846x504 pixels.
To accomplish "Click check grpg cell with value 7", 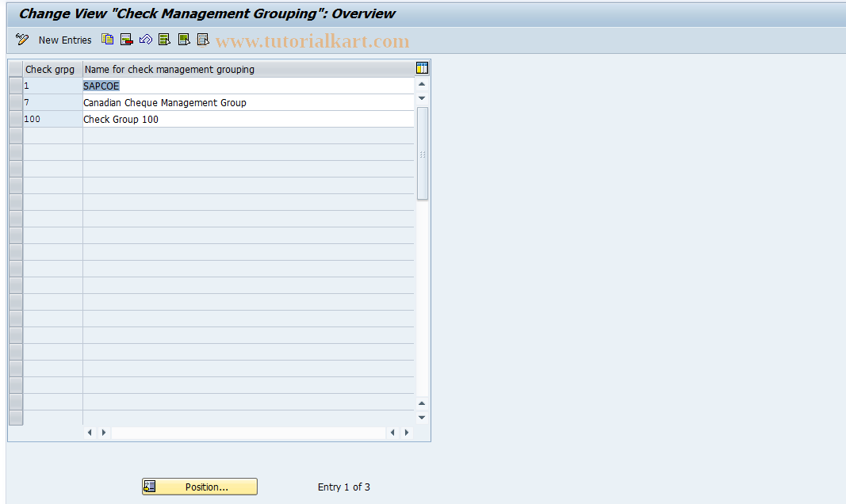I will click(52, 102).
